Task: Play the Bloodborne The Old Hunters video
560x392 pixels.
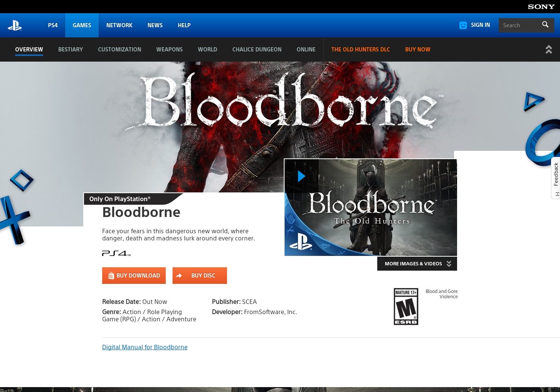Action: pos(302,176)
